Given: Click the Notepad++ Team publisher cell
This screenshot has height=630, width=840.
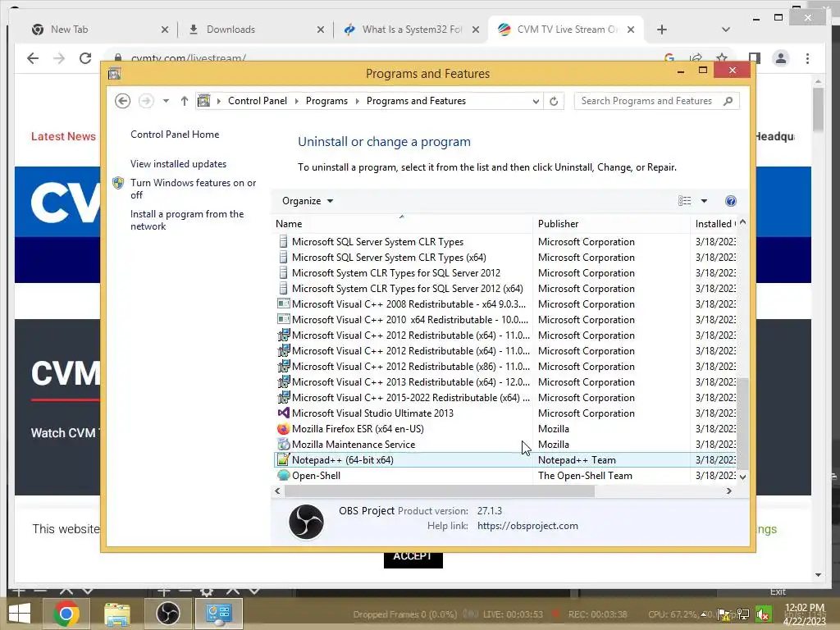Looking at the screenshot, I should point(577,460).
